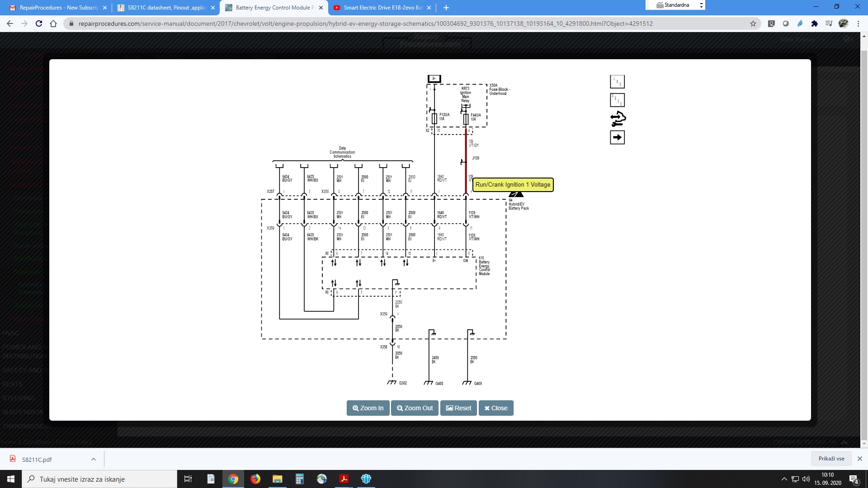
Task: Click the right arrow box icon
Action: point(617,137)
